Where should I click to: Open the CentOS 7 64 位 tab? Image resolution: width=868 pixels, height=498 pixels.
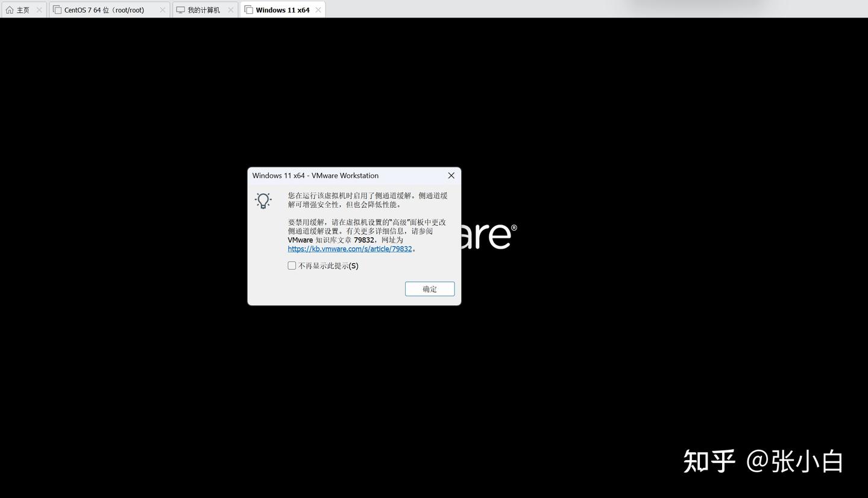tap(109, 10)
